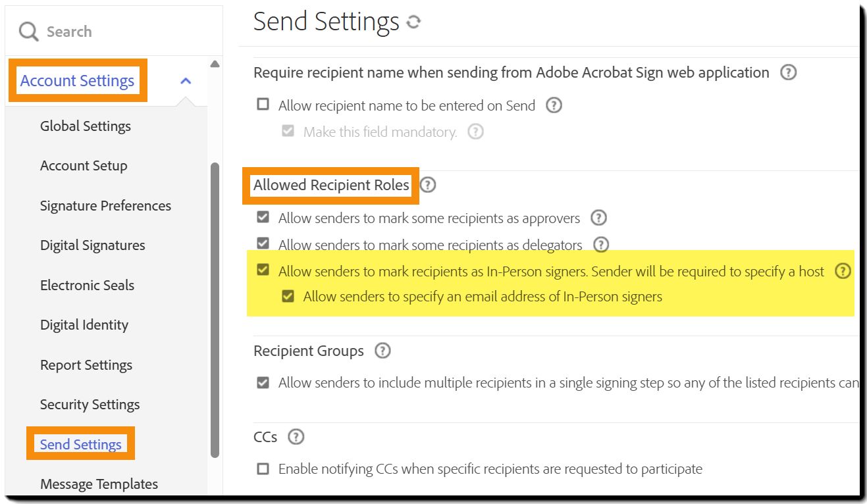Toggle In-Person signers email address checkbox
This screenshot has width=867, height=504.
pyautogui.click(x=288, y=296)
